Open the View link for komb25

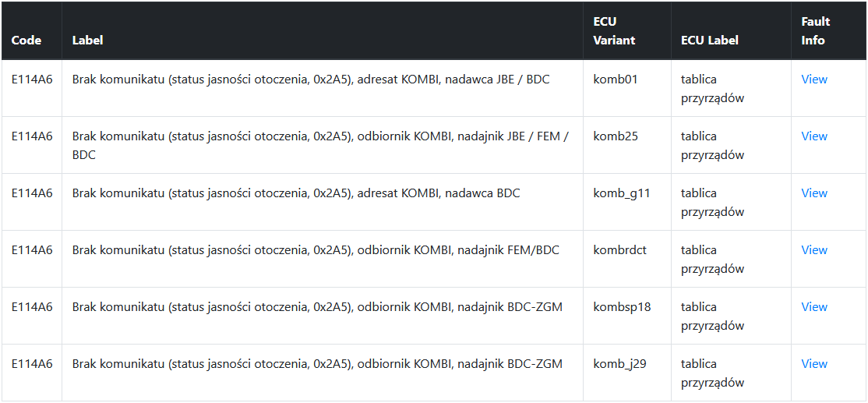[x=814, y=136]
